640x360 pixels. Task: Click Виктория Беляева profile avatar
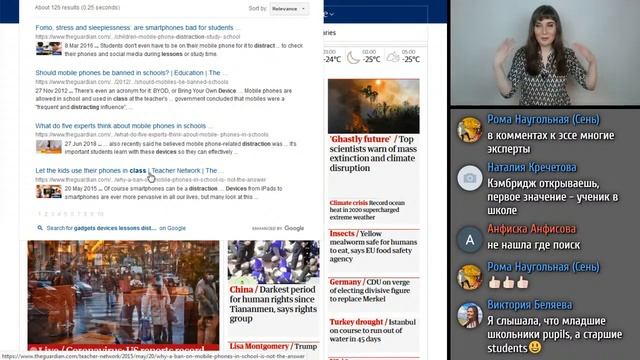point(469,315)
